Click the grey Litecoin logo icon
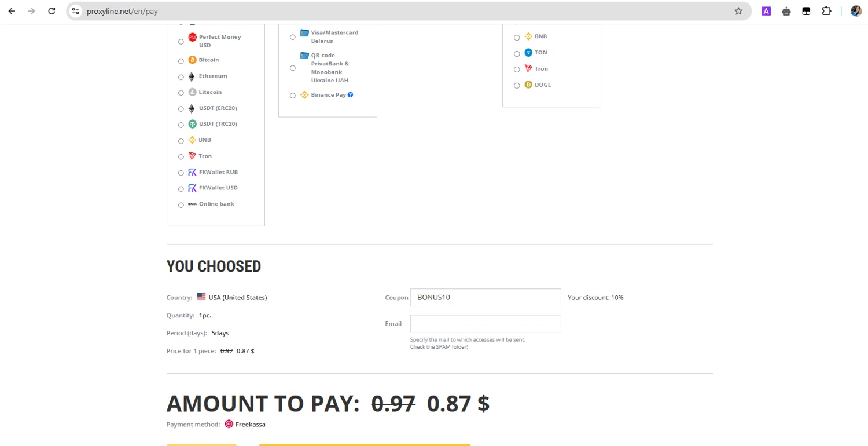The image size is (868, 446). point(193,92)
